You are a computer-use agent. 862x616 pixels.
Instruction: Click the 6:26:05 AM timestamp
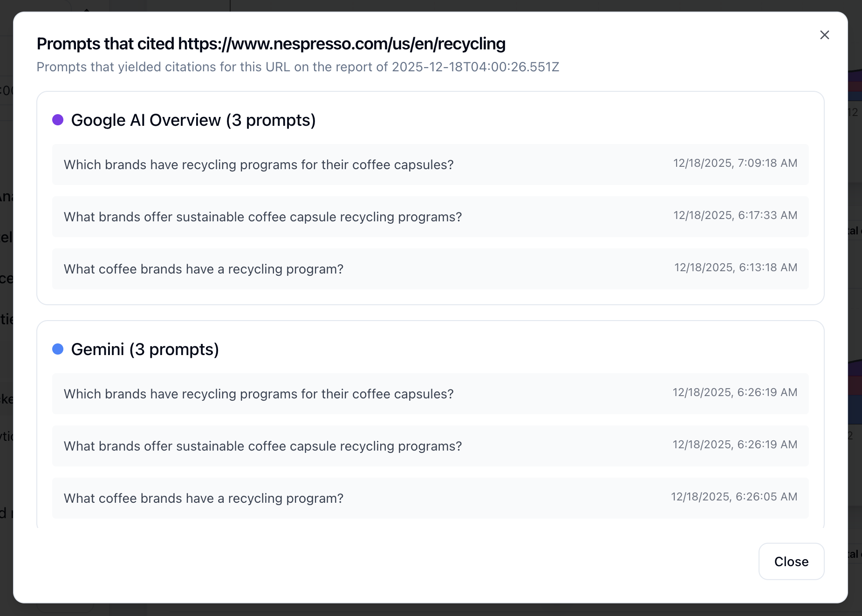pos(734,497)
